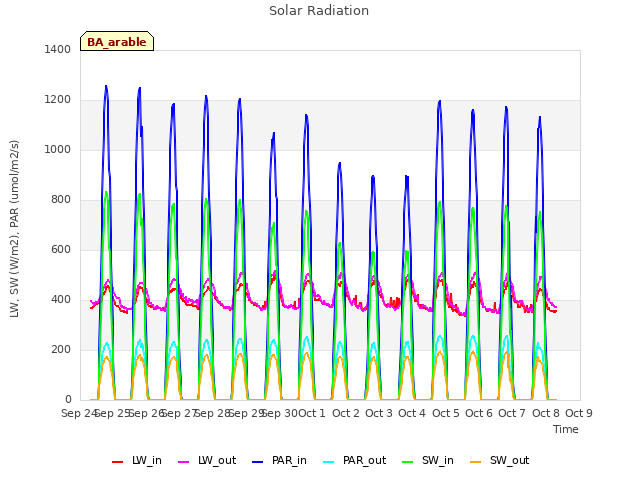The height and width of the screenshot is (480, 640).
Task: Click the SW_in legend entry
Action: 428,461
